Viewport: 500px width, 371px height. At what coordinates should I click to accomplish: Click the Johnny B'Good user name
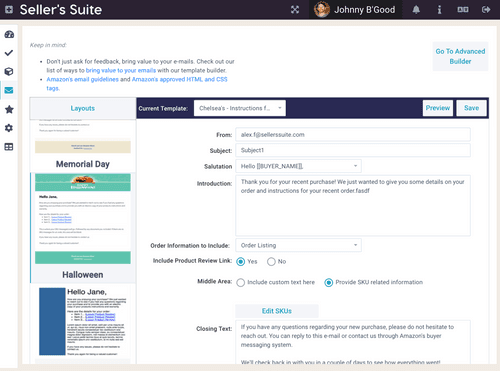365,10
